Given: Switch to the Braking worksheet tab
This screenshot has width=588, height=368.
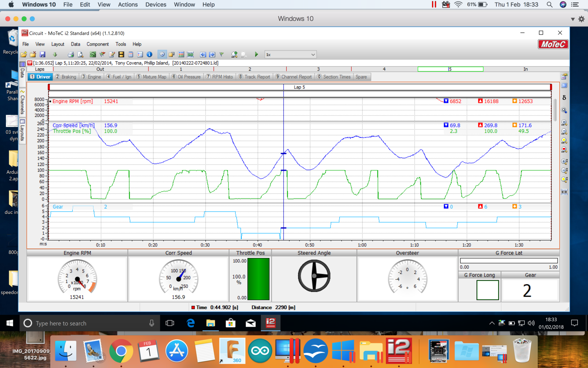Looking at the screenshot, I should point(66,77).
